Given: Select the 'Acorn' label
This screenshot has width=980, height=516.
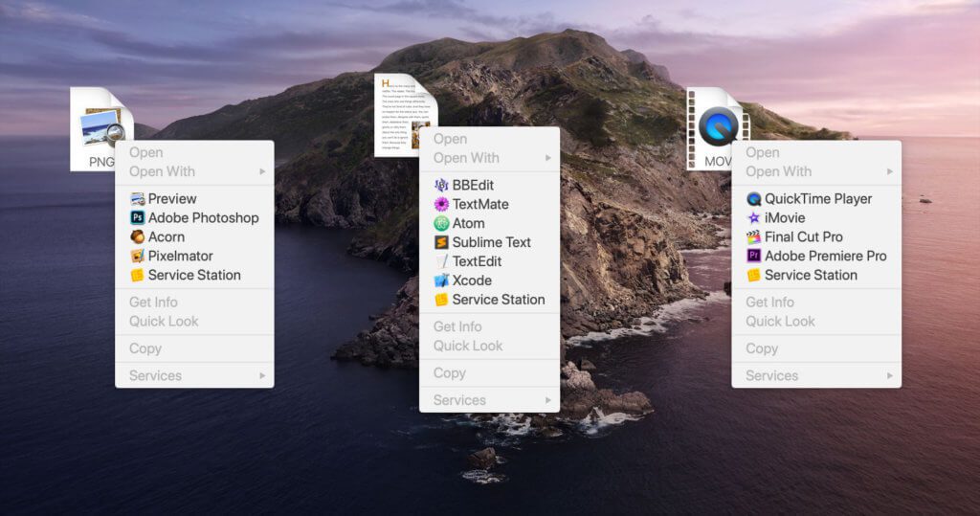Looking at the screenshot, I should [167, 237].
